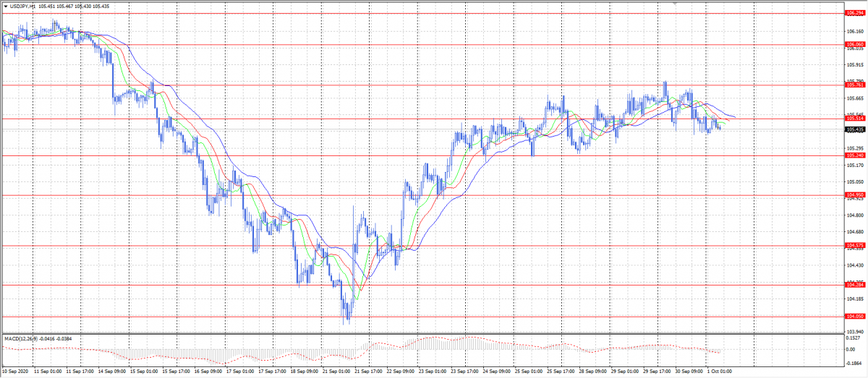The width and height of the screenshot is (868, 378).
Task: Click the 106.294 red price label
Action: 855,13
